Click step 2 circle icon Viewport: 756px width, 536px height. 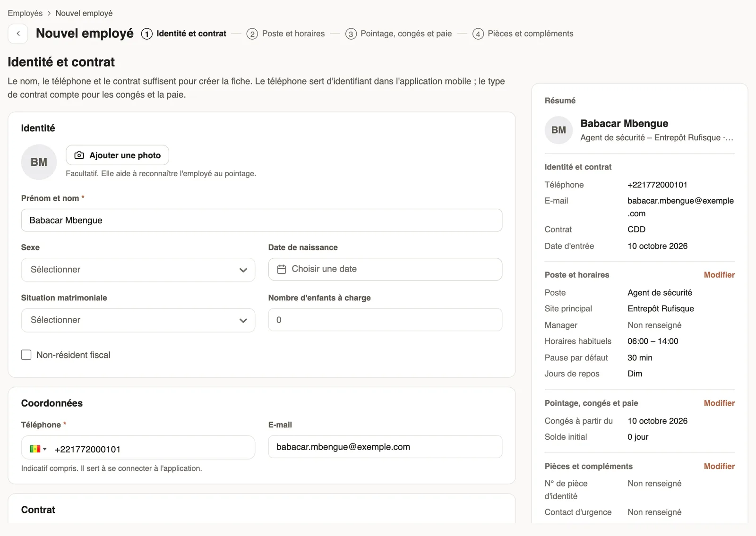[252, 34]
